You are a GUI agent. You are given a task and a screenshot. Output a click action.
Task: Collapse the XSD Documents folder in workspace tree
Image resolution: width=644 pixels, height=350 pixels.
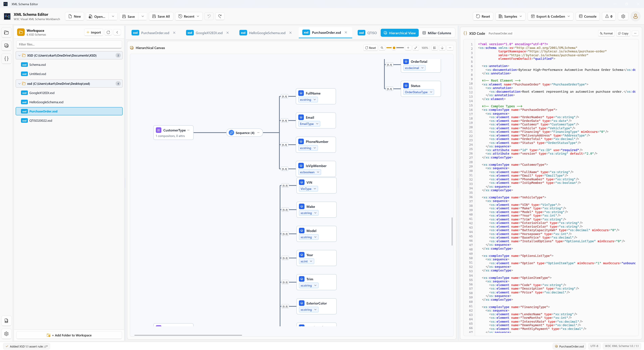[19, 55]
